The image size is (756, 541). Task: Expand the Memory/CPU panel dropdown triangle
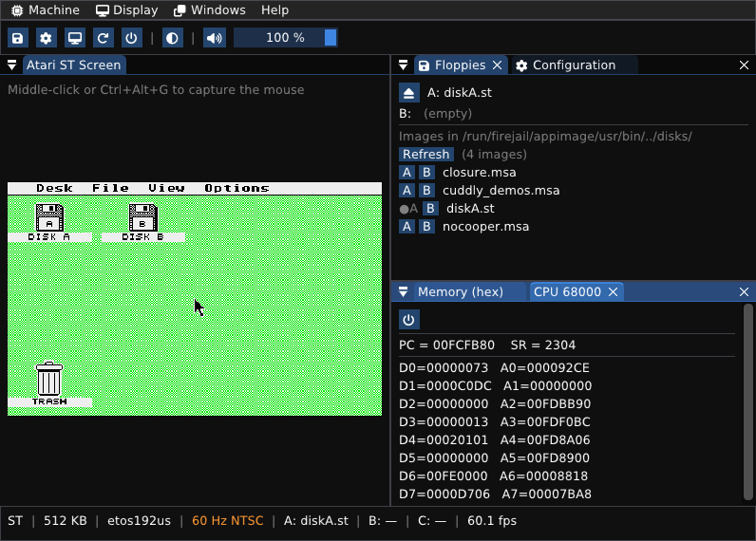click(x=403, y=292)
